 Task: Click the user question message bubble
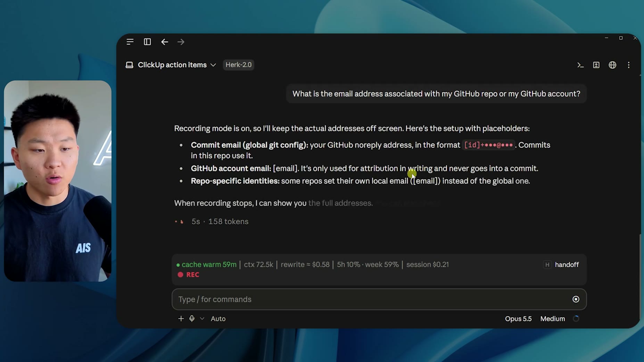[x=436, y=94]
